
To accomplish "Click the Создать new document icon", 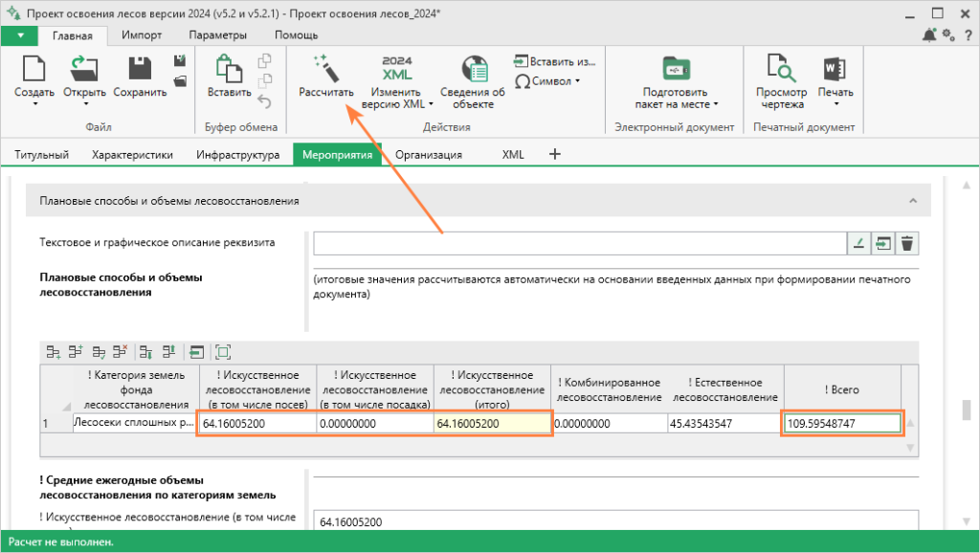I will click(x=34, y=68).
